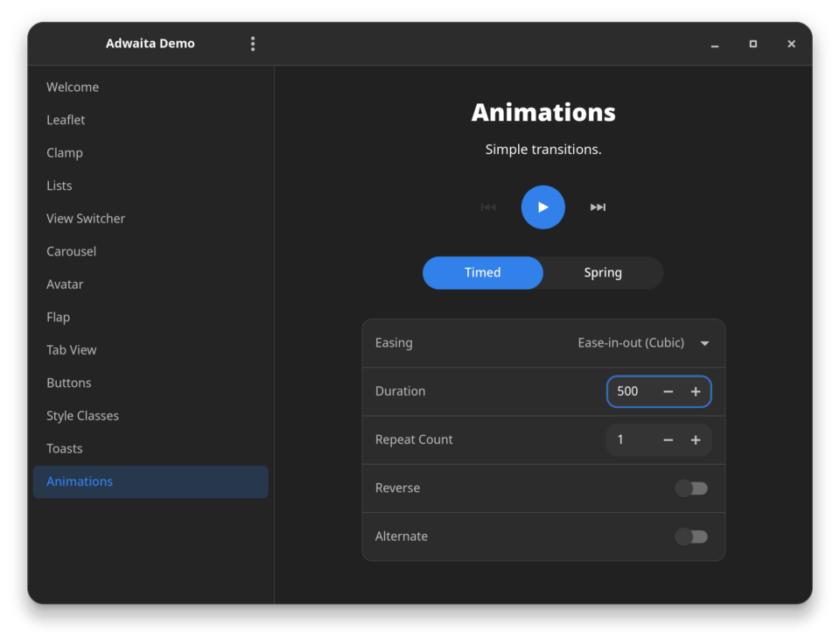Viewport: 840px width, 639px height.
Task: Click the Duration value field
Action: coord(630,391)
